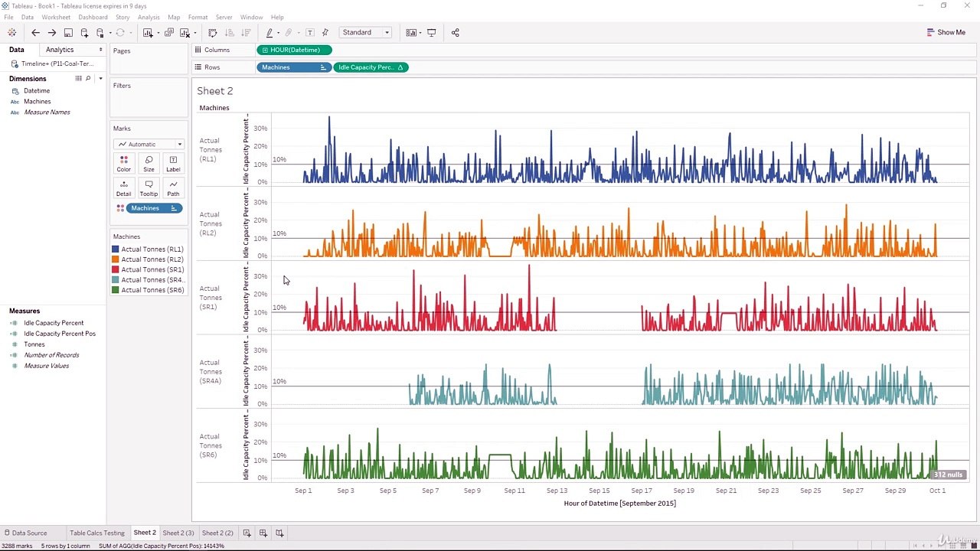Viewport: 980px width, 551px height.
Task: Click the new worksheet icon at bottom
Action: (247, 533)
